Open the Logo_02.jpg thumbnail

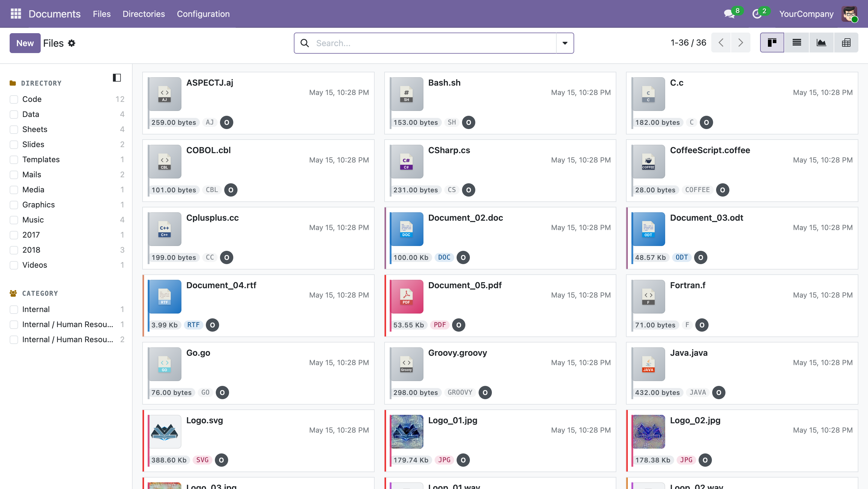pyautogui.click(x=649, y=432)
